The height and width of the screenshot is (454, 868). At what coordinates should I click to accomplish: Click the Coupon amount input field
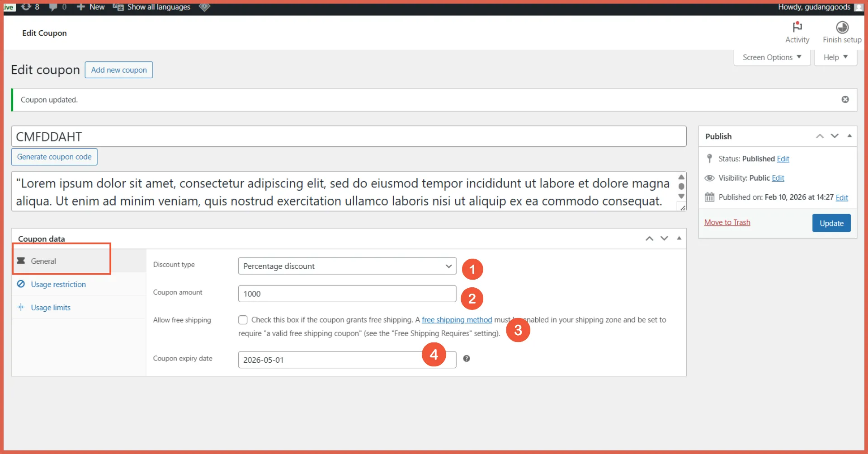coord(347,294)
